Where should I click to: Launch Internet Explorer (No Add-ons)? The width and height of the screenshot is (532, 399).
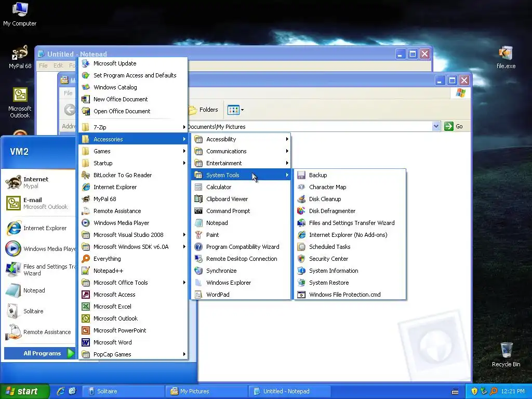(x=350, y=235)
